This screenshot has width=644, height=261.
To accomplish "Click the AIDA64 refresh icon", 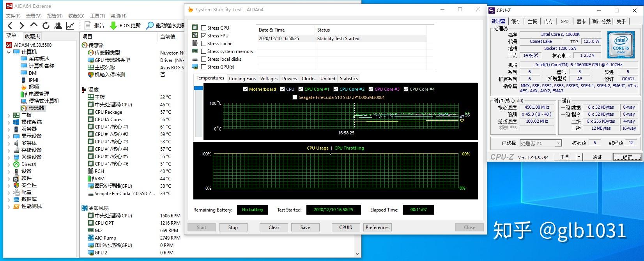I will click(46, 26).
